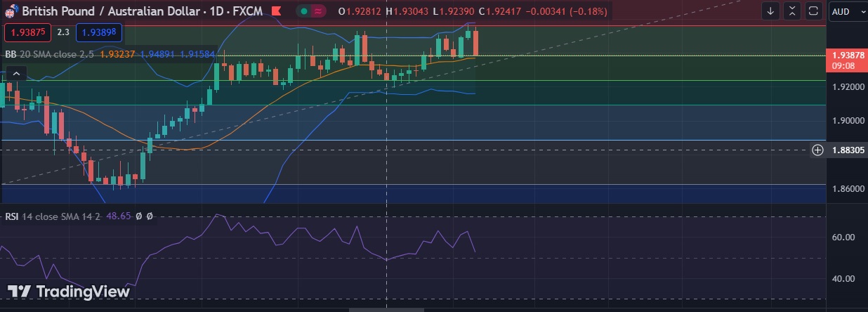Click the green market status dot
868x312 pixels.
click(x=305, y=11)
